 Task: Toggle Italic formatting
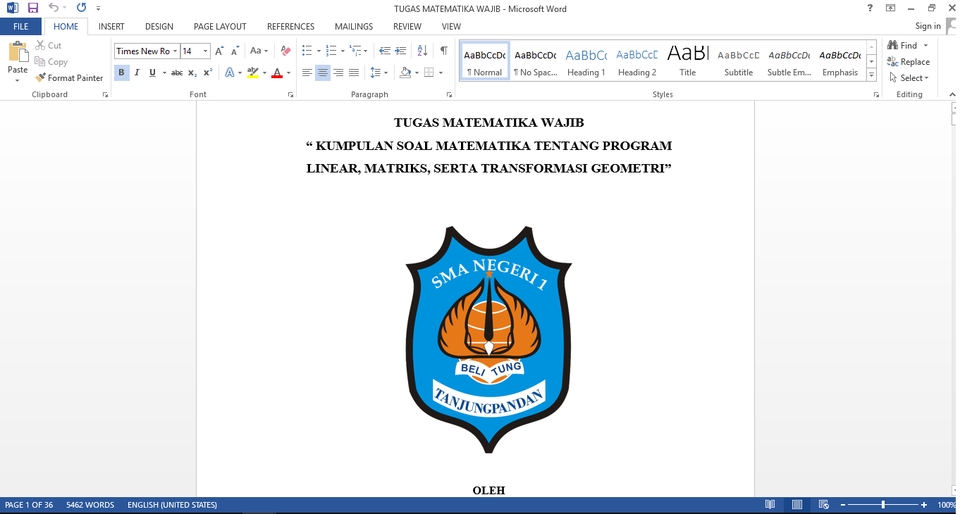tap(137, 73)
